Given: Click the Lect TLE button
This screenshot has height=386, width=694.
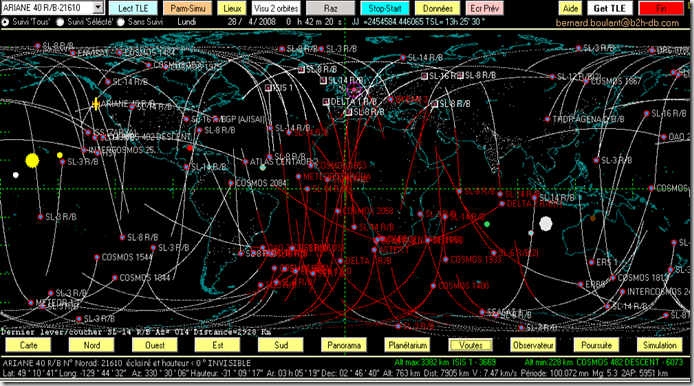Looking at the screenshot, I should click(x=133, y=8).
